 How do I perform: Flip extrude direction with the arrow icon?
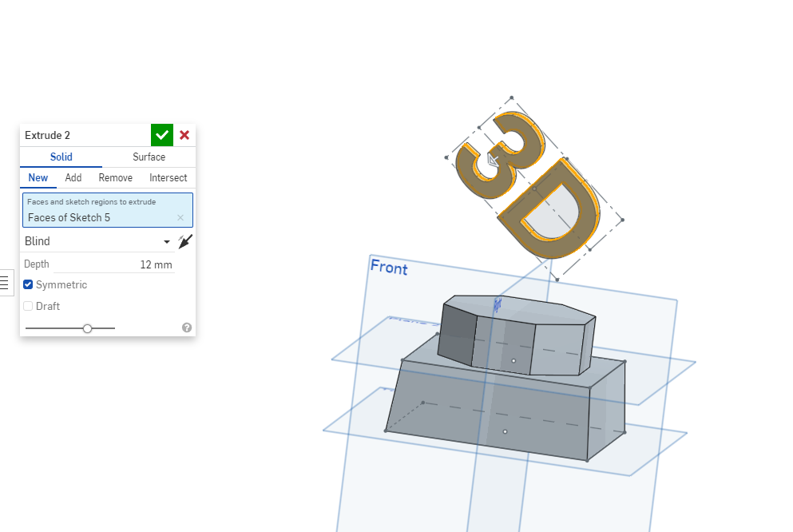click(x=185, y=241)
